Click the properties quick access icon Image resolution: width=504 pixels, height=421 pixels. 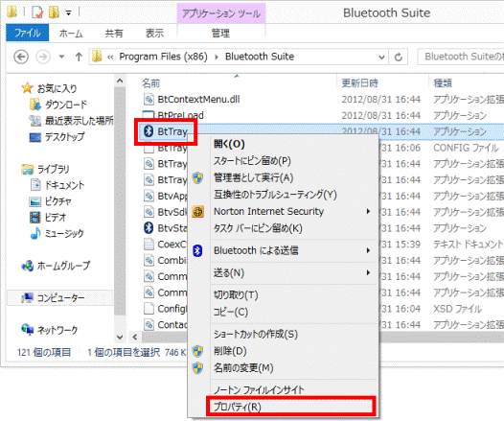tap(37, 12)
